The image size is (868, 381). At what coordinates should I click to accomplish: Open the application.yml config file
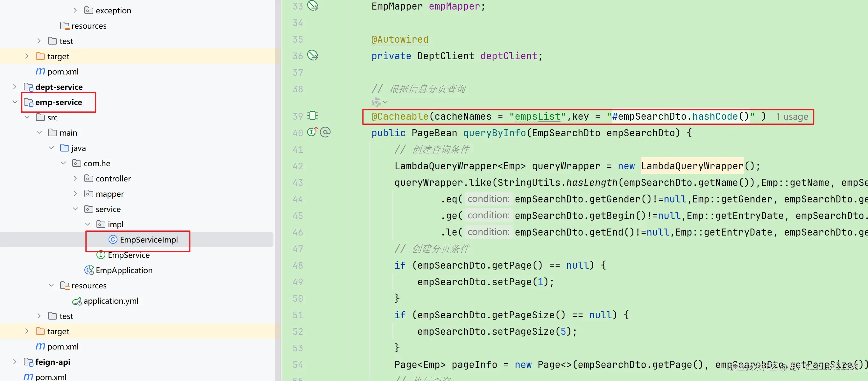[x=110, y=301]
